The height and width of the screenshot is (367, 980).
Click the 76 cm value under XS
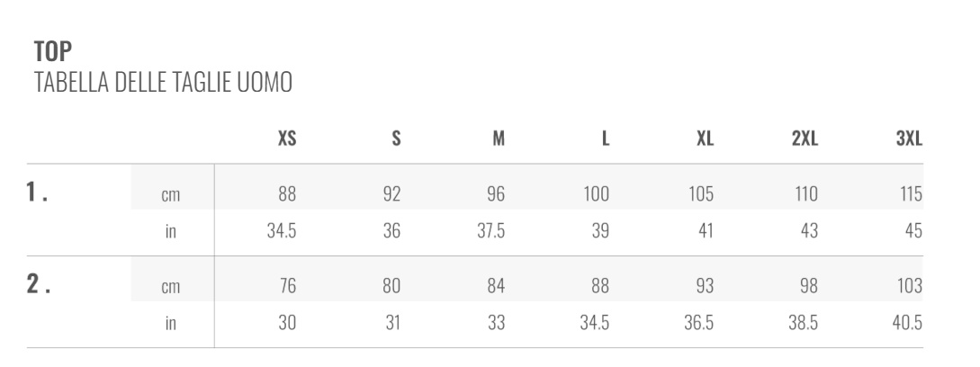[x=287, y=286]
